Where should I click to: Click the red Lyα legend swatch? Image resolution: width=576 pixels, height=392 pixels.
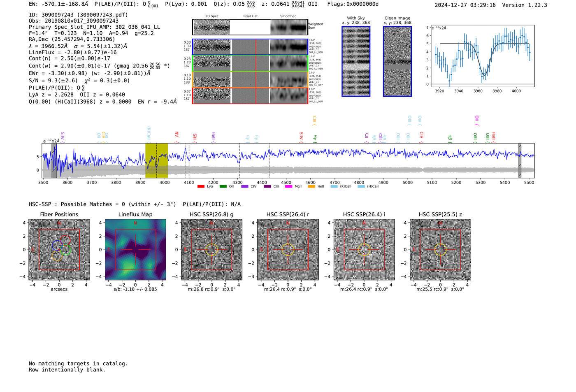pyautogui.click(x=201, y=186)
